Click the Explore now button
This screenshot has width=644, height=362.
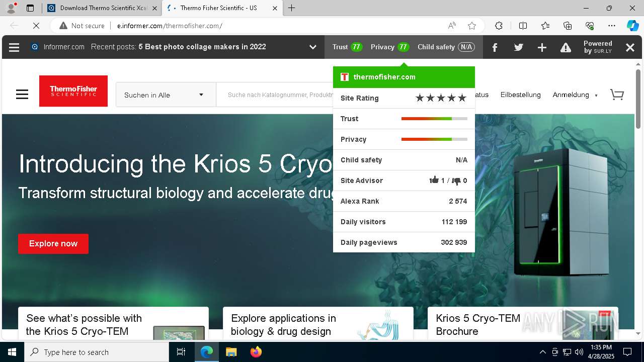point(53,244)
